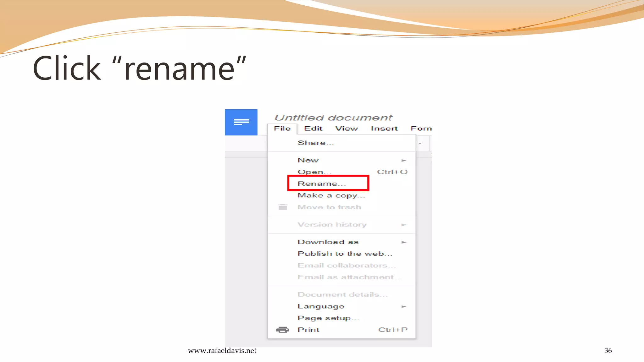Open the File menu
The height and width of the screenshot is (362, 644).
point(282,129)
